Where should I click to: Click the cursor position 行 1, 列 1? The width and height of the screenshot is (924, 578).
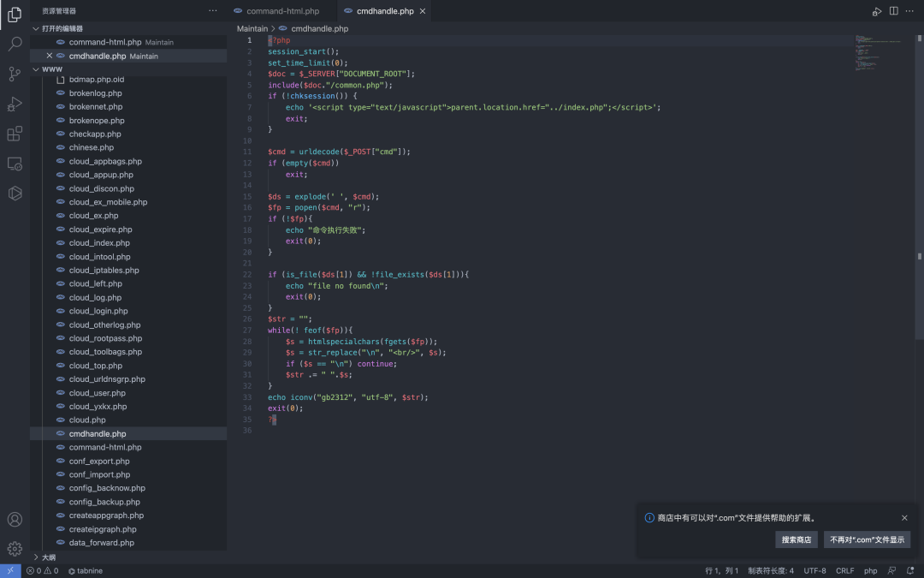pos(721,571)
